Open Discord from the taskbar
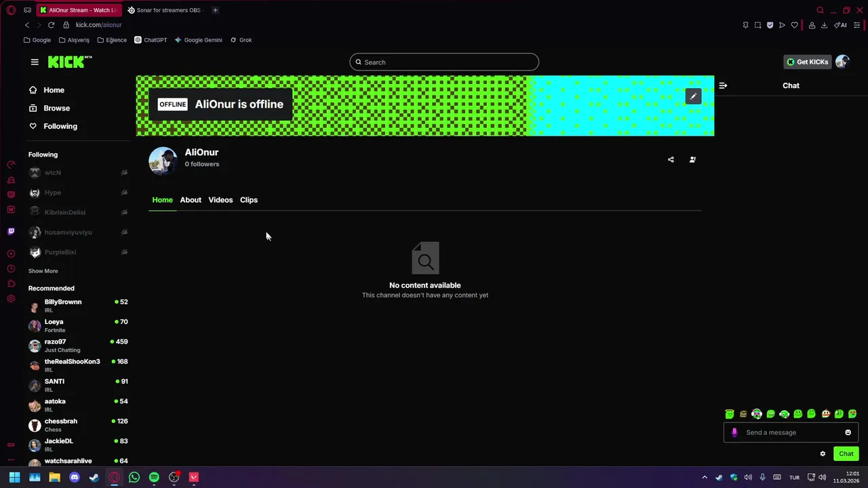This screenshot has width=868, height=488. tap(75, 477)
